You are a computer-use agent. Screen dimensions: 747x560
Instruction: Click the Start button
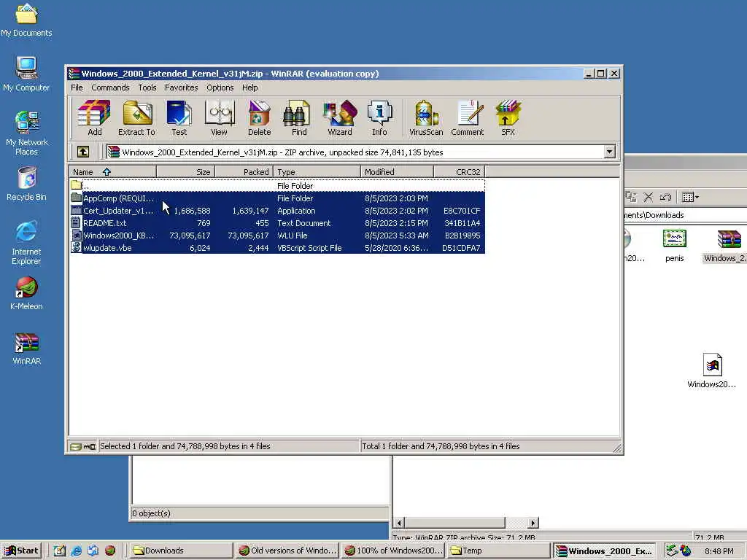[21, 551]
